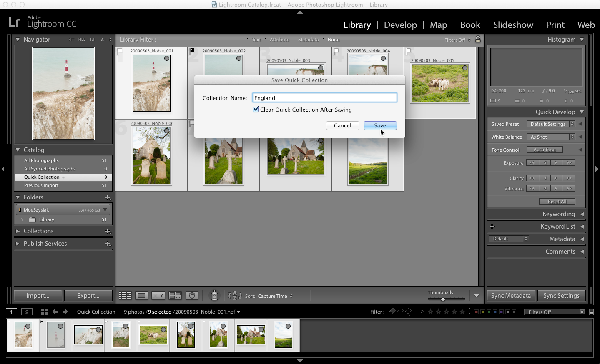Open the White Balance As Shot dropdown
Image resolution: width=600 pixels, height=364 pixels.
(550, 137)
